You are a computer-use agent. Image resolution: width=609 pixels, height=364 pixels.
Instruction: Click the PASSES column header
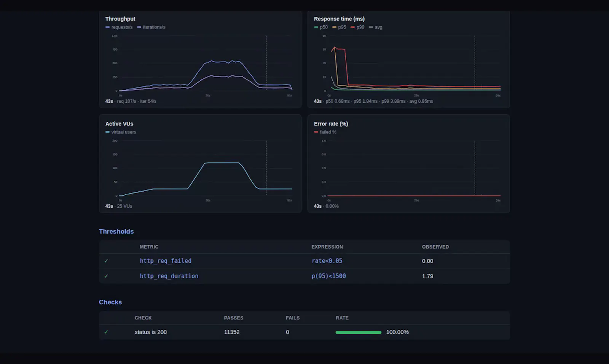click(234, 318)
